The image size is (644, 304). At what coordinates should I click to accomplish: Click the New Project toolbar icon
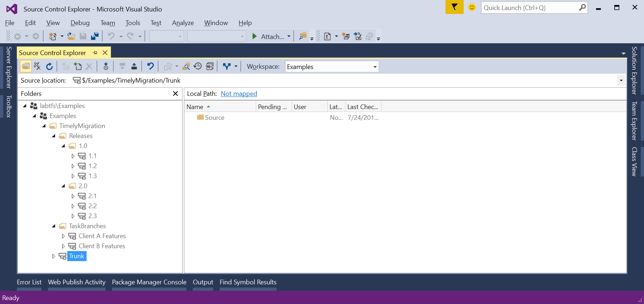pyautogui.click(x=53, y=36)
